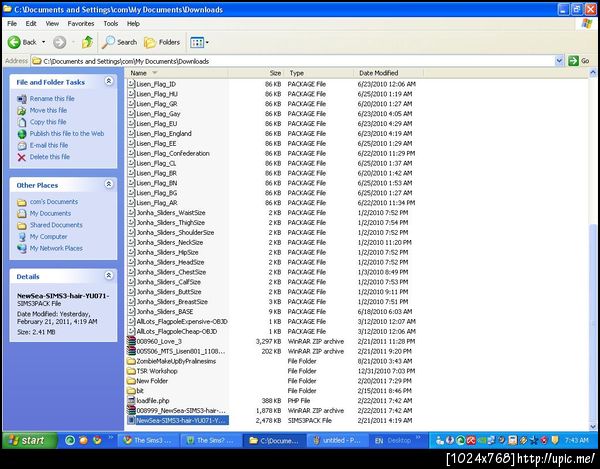Click the Go button
600x469 pixels.
[x=579, y=61]
